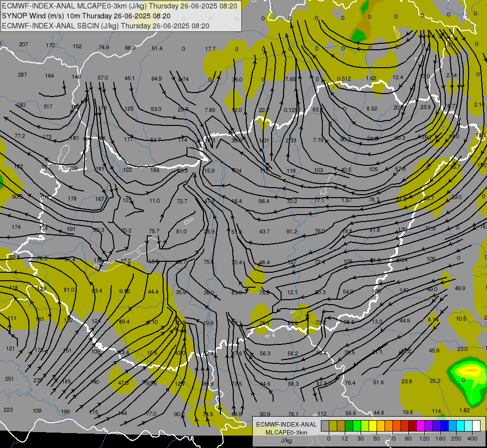
Task: Click the map value "2.54"
Action: pyautogui.click(x=451, y=75)
